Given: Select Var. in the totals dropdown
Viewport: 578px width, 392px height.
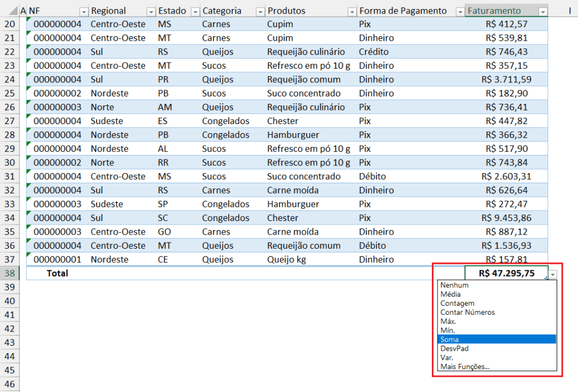Looking at the screenshot, I should (x=446, y=358).
